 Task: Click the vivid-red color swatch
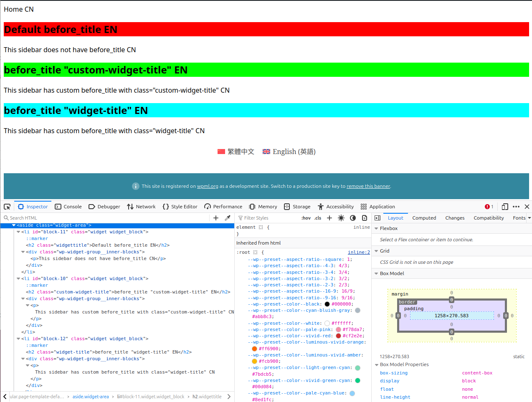click(338, 336)
